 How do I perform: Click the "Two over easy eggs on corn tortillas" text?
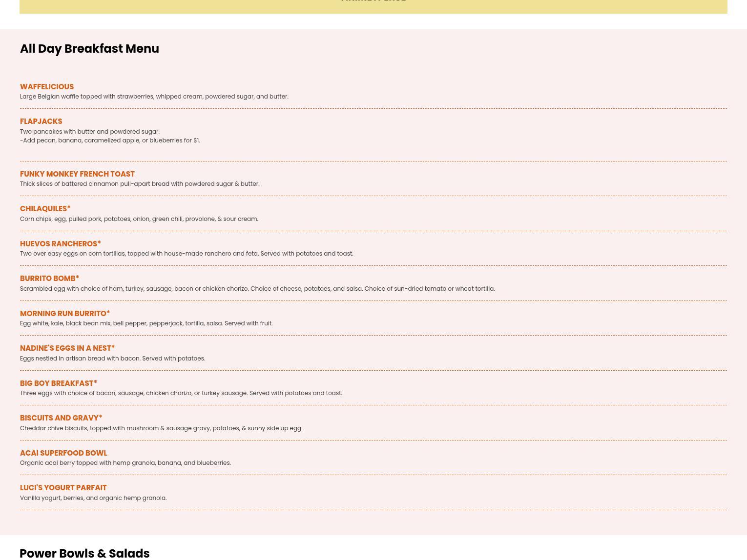click(x=187, y=254)
